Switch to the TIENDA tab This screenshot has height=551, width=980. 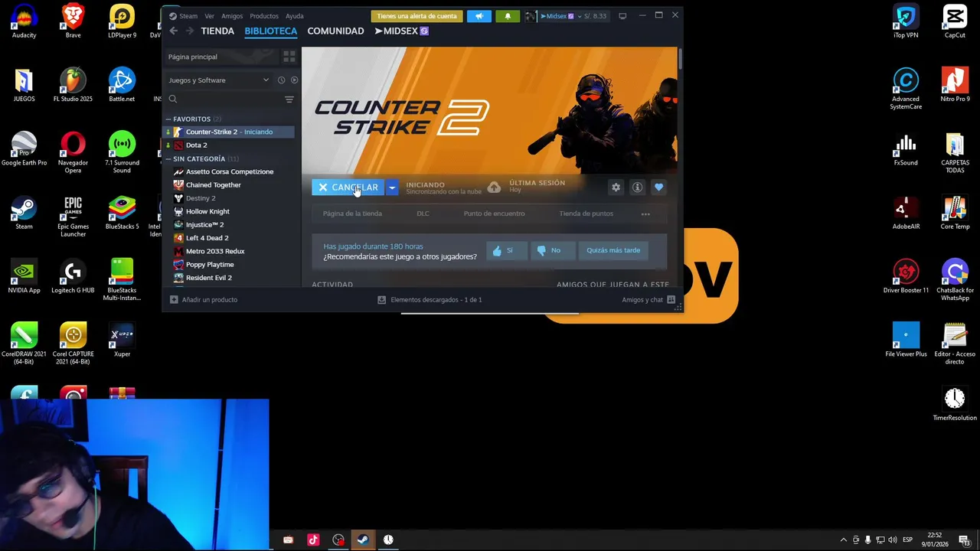(217, 31)
